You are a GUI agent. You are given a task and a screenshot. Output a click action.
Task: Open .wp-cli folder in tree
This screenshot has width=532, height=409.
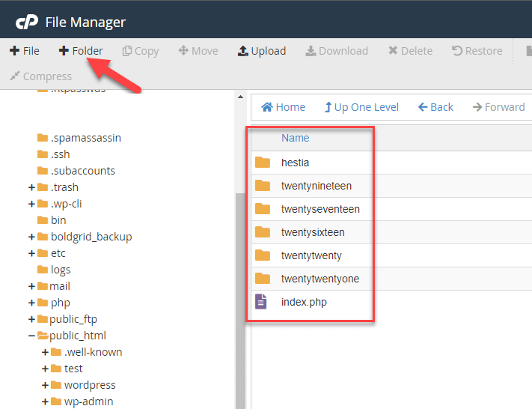tap(59, 204)
